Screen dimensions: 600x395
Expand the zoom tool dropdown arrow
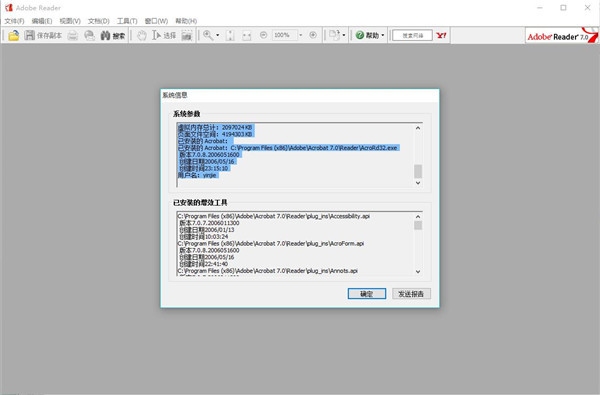(218, 35)
